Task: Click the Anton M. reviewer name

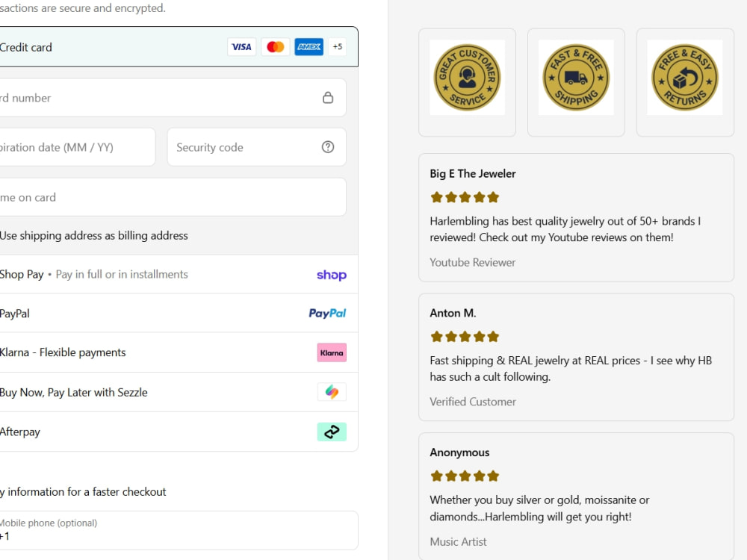Action: click(x=453, y=313)
